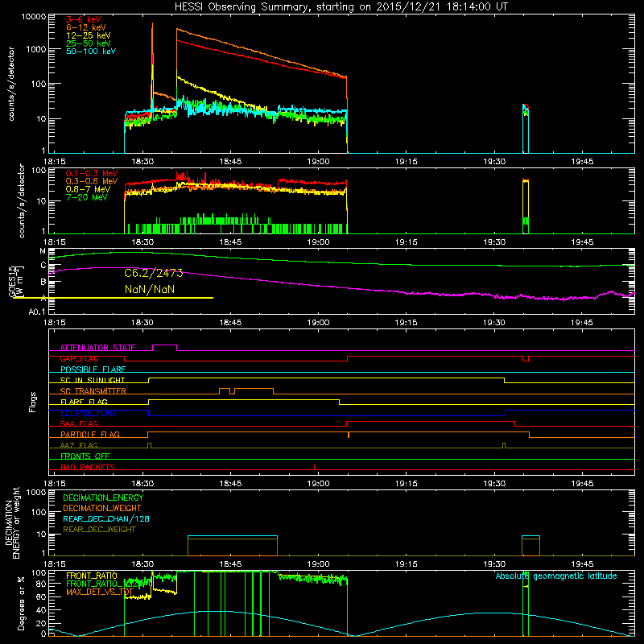Select the POSSIBLE_FLARE flag label
This screenshot has width=644, height=644.
(93, 369)
